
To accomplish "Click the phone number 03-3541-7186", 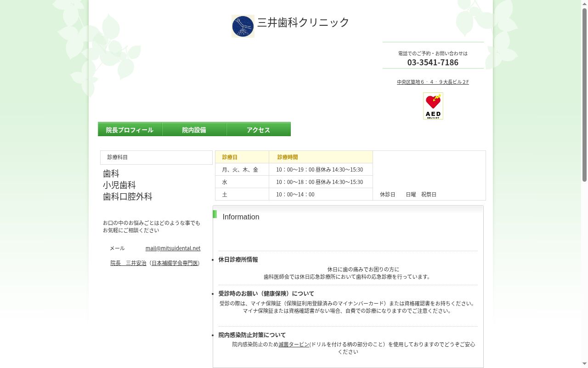I will click(433, 62).
